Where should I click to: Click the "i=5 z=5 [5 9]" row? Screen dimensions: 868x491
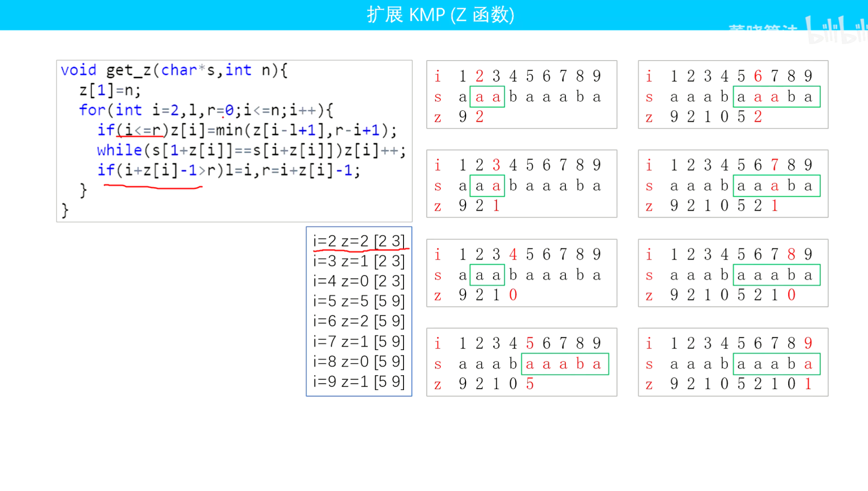click(x=359, y=301)
